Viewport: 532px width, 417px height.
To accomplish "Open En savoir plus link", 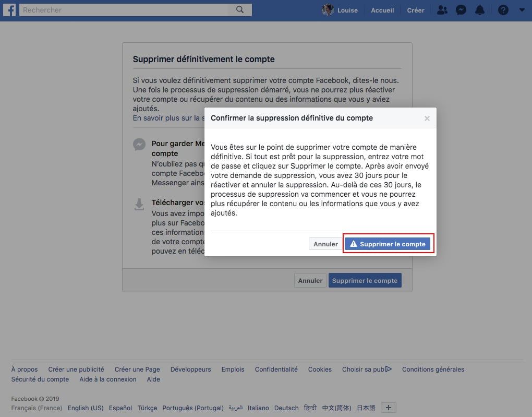I will [x=168, y=118].
